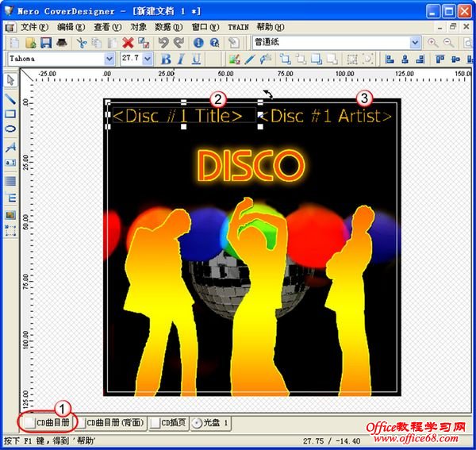Click the red X delete icon
476x450 pixels.
(x=128, y=43)
